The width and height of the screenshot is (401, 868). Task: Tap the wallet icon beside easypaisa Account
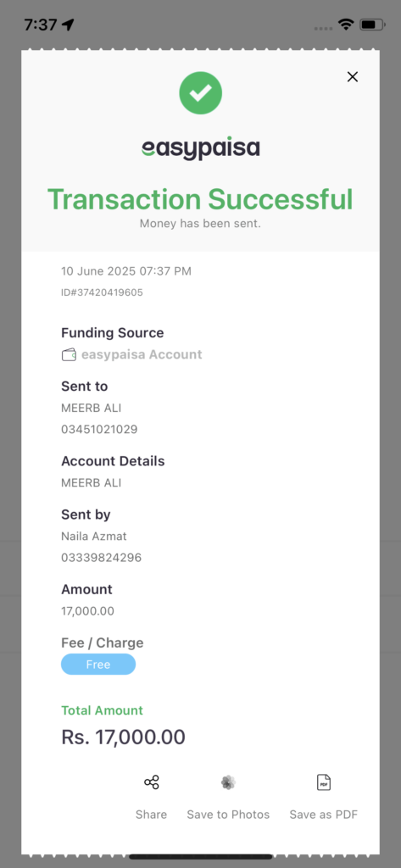(x=69, y=355)
